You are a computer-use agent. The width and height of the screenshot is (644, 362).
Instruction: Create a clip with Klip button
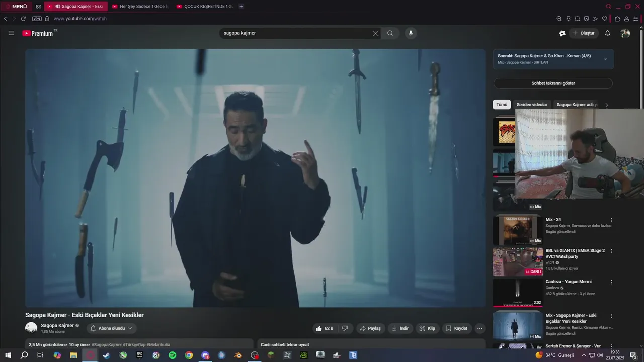[427, 328]
